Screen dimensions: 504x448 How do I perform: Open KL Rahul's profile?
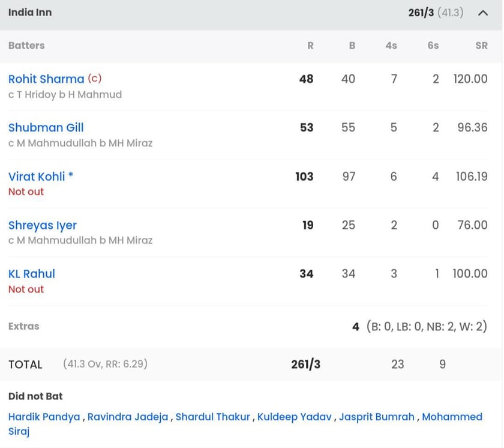(x=31, y=274)
